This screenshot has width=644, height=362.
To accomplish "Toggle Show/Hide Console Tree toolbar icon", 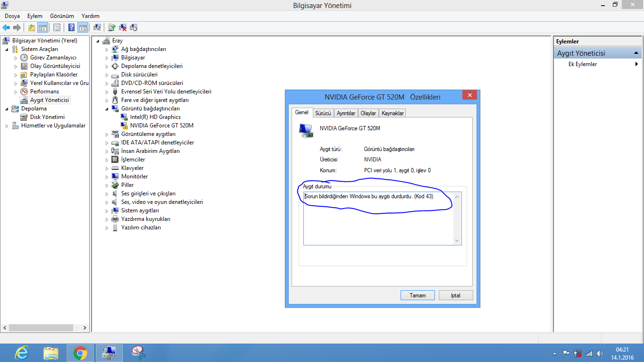I will pos(43,27).
